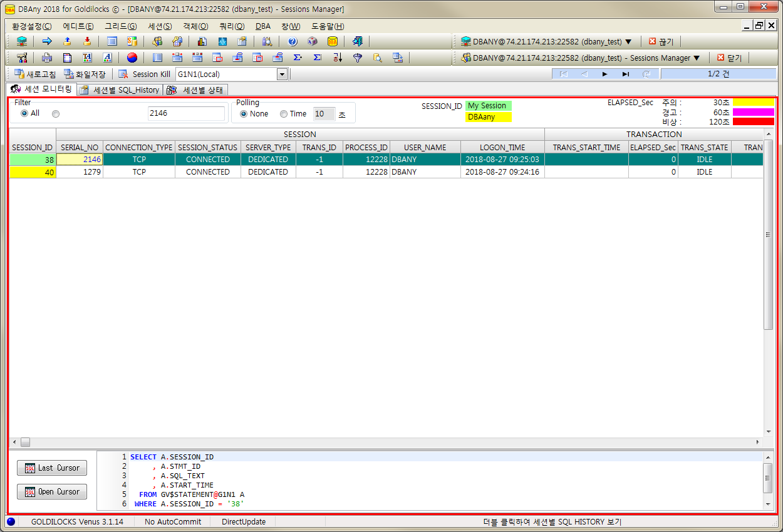This screenshot has width=783, height=532.
Task: Click the polling time field showing 10
Action: point(324,114)
